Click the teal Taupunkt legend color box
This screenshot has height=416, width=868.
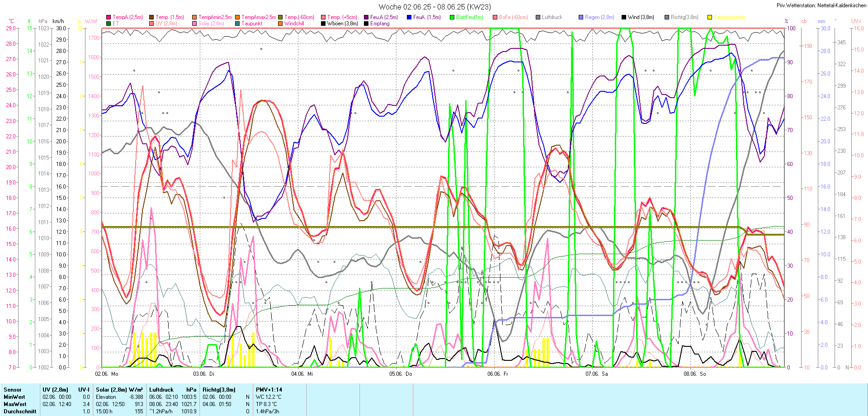coord(237,24)
